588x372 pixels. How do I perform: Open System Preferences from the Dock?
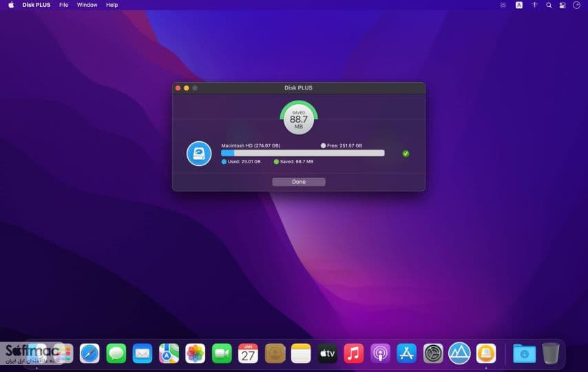(x=433, y=353)
